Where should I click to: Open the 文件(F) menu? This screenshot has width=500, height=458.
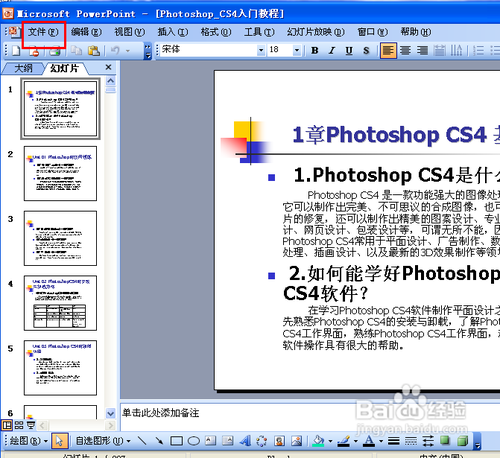(x=43, y=32)
